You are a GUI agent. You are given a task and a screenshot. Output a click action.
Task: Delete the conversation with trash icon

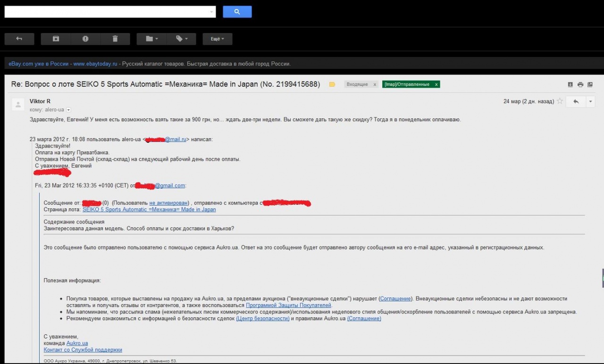tap(115, 39)
